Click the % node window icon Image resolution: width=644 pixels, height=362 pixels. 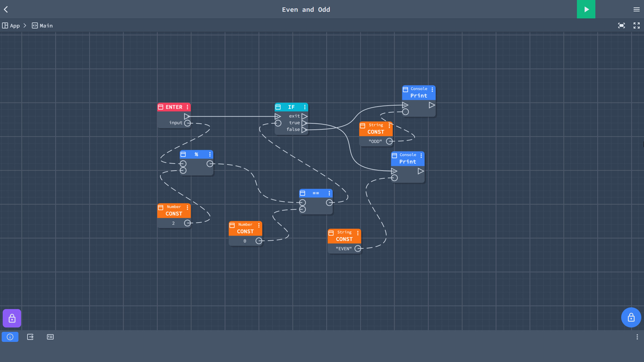coord(183,155)
